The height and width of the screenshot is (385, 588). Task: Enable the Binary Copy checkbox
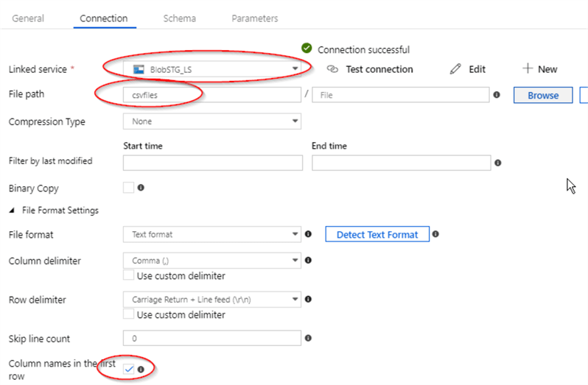[x=128, y=188]
